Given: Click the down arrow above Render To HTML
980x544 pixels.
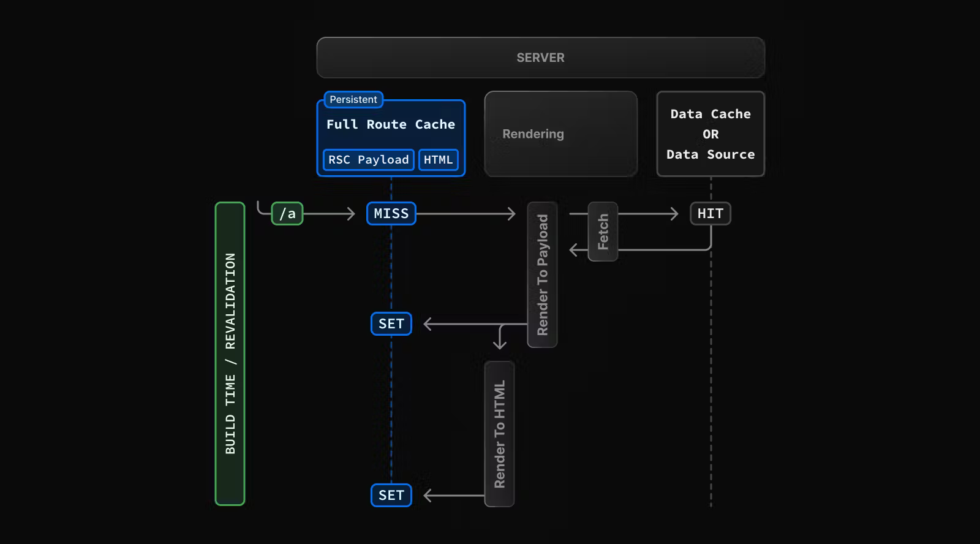Looking at the screenshot, I should click(500, 344).
